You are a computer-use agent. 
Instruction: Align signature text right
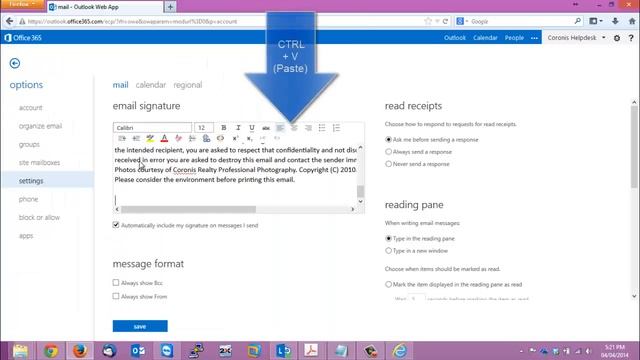pyautogui.click(x=308, y=128)
